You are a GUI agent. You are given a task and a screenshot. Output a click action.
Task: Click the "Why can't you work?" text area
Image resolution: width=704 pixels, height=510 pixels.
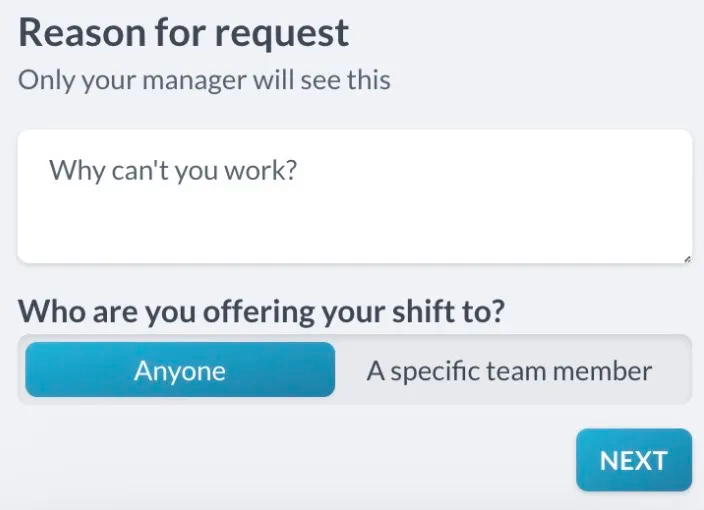click(354, 196)
